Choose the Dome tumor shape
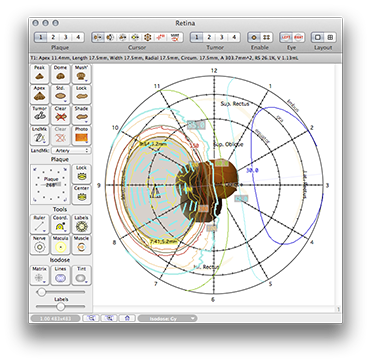The width and height of the screenshot is (371, 363). point(61,74)
